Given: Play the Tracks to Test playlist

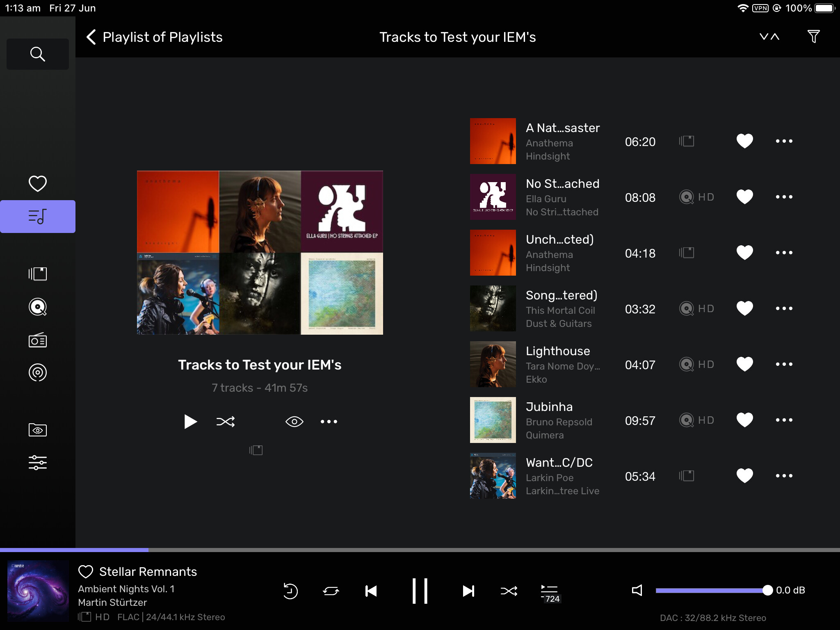Looking at the screenshot, I should pos(190,421).
